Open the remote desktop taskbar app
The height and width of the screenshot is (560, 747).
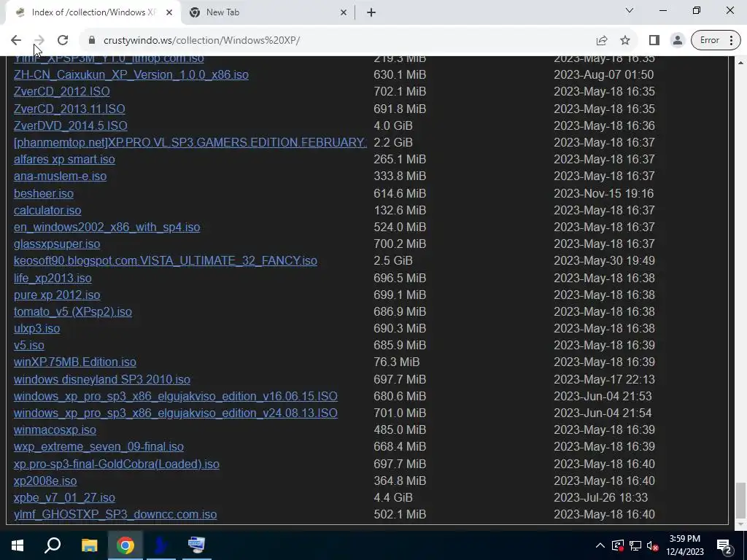click(x=196, y=545)
